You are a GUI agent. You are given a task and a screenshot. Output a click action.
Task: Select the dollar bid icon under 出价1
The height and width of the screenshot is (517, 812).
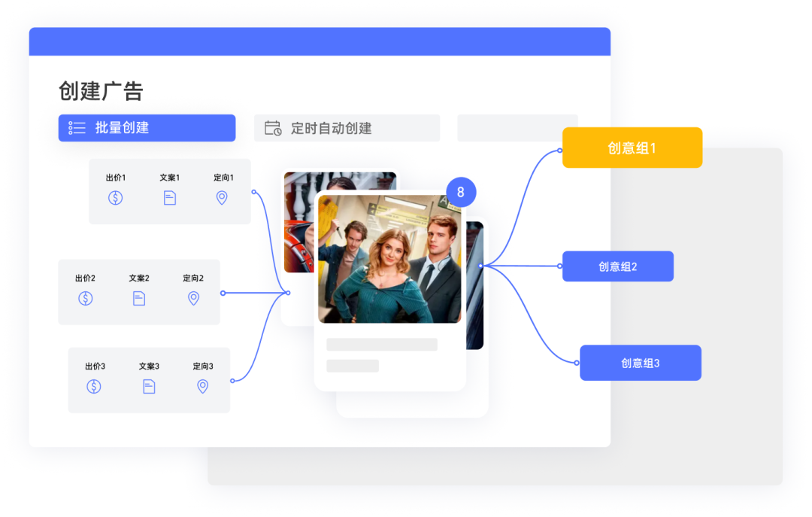[x=115, y=198]
